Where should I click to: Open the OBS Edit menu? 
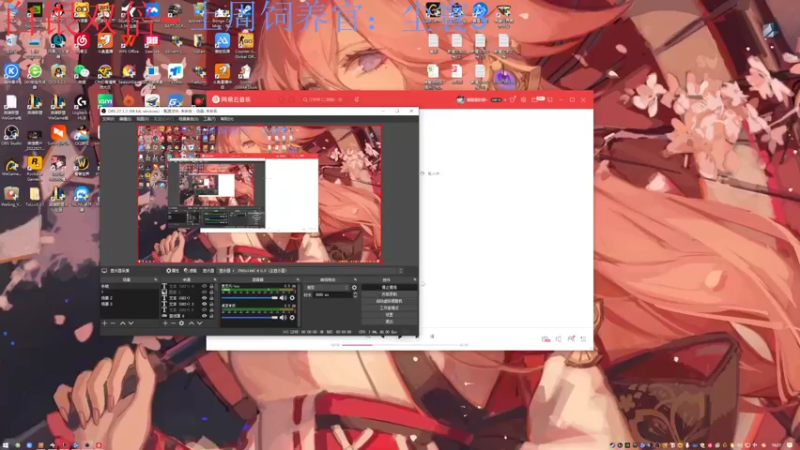(125, 119)
